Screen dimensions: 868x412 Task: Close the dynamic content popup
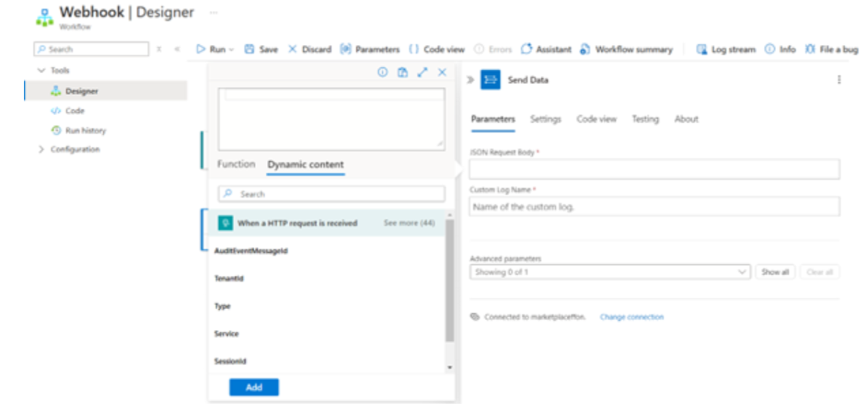pos(442,72)
